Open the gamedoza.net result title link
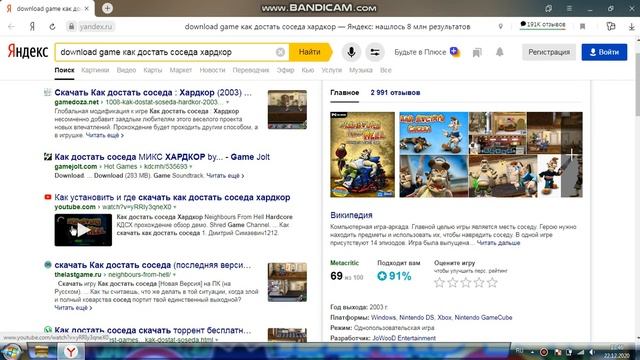 [x=153, y=92]
